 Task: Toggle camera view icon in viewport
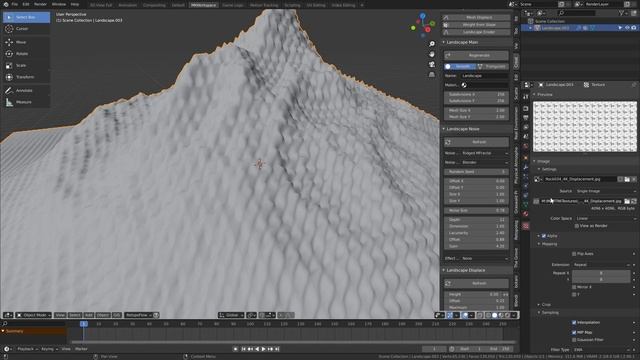[x=432, y=64]
